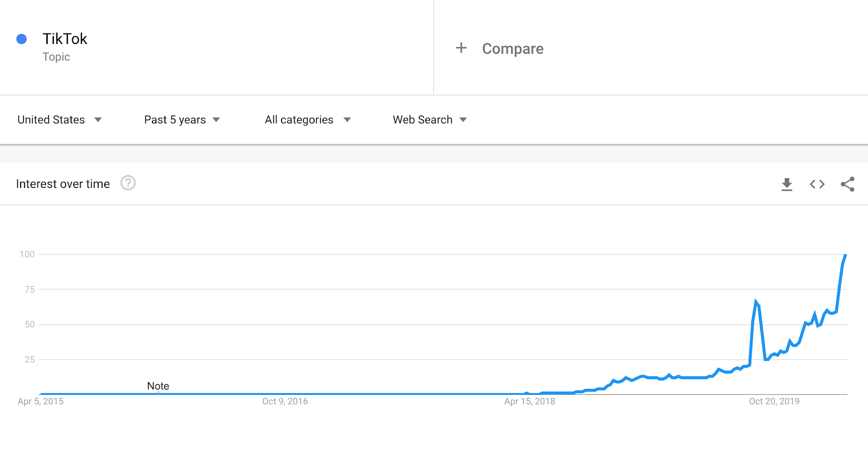868x454 pixels.
Task: Click the TikTok search term
Action: coord(65,39)
